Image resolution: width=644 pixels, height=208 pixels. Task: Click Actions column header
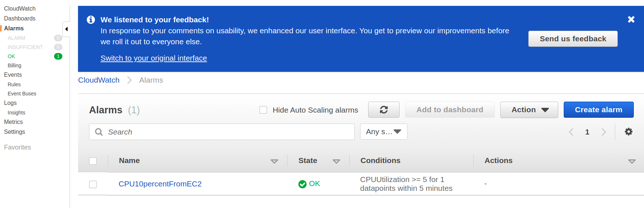498,160
